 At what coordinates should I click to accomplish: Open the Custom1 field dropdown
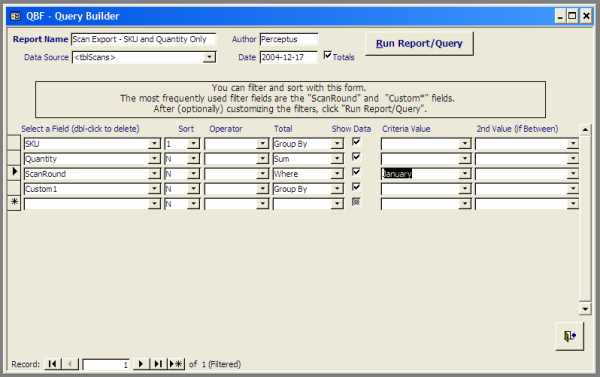[154, 188]
